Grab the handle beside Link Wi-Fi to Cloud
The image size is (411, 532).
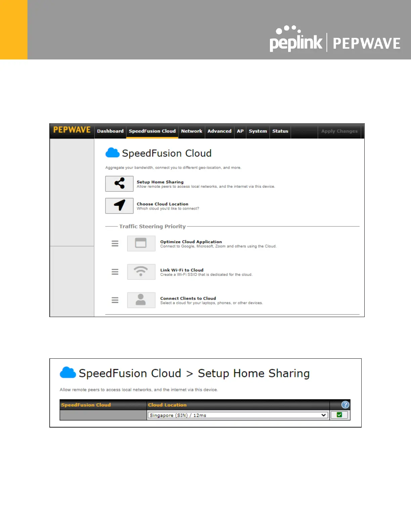(x=115, y=272)
